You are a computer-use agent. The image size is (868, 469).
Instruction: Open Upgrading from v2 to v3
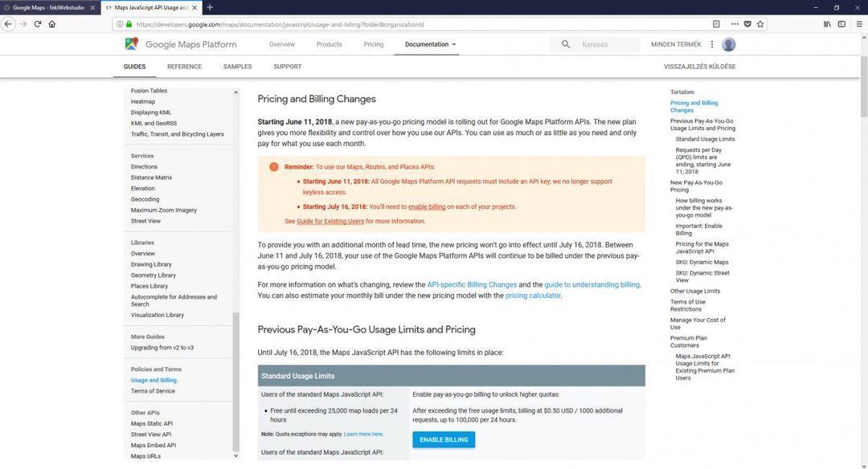coord(162,347)
